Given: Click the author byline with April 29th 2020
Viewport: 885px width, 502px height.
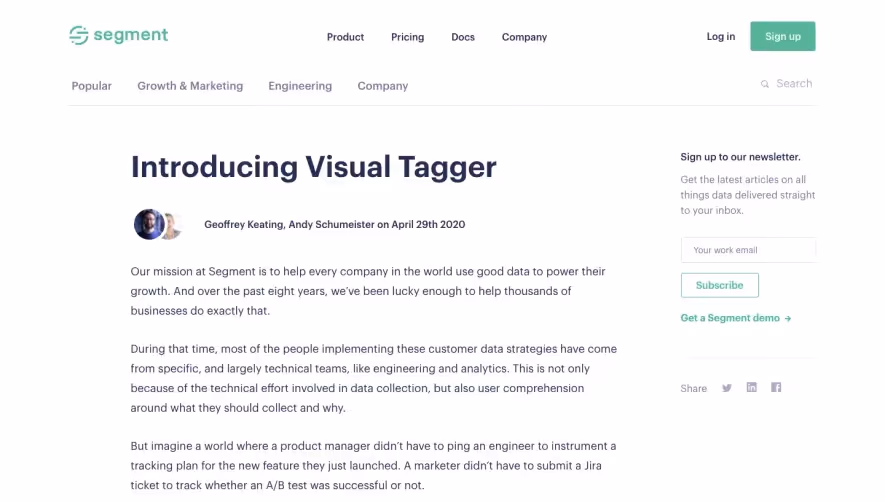Looking at the screenshot, I should 335,224.
